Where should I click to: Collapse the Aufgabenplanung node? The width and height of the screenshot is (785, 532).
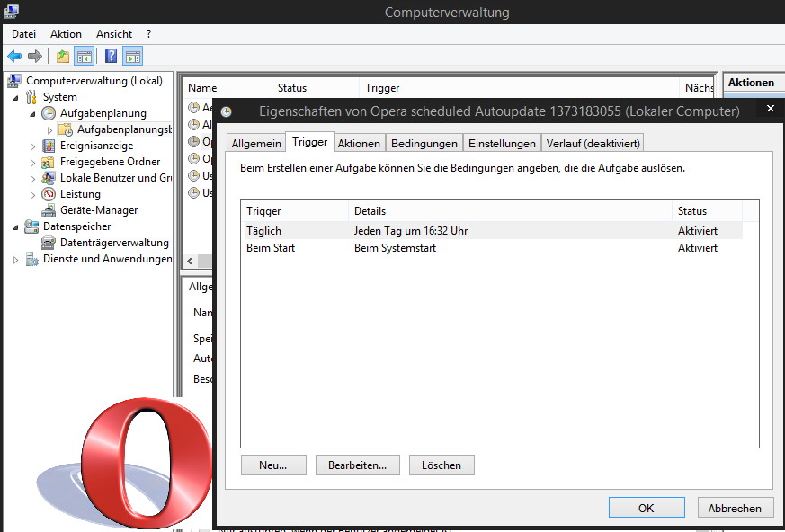point(32,113)
